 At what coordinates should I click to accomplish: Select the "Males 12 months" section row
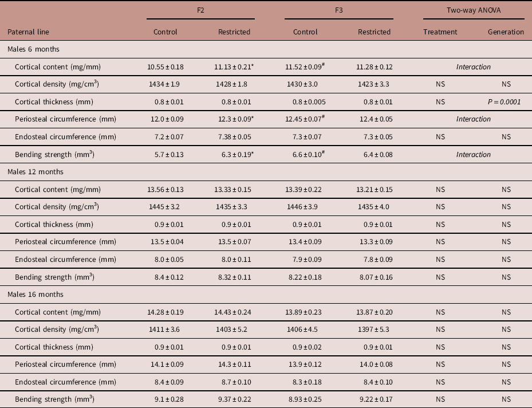tap(35, 172)
